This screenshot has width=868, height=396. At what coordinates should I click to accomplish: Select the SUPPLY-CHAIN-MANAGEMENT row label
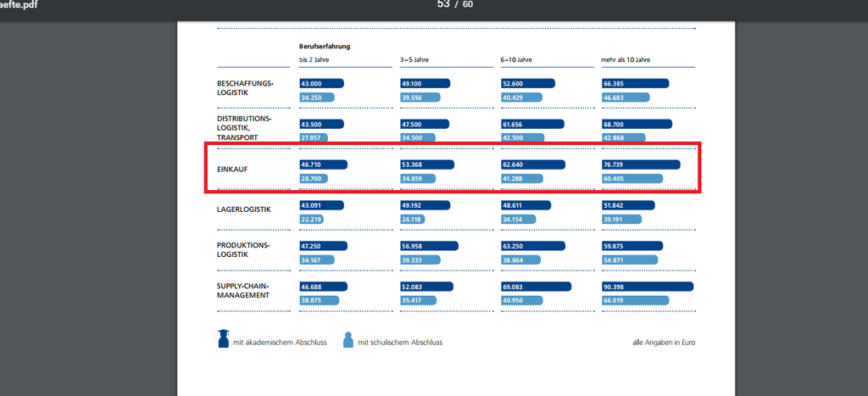click(x=243, y=290)
